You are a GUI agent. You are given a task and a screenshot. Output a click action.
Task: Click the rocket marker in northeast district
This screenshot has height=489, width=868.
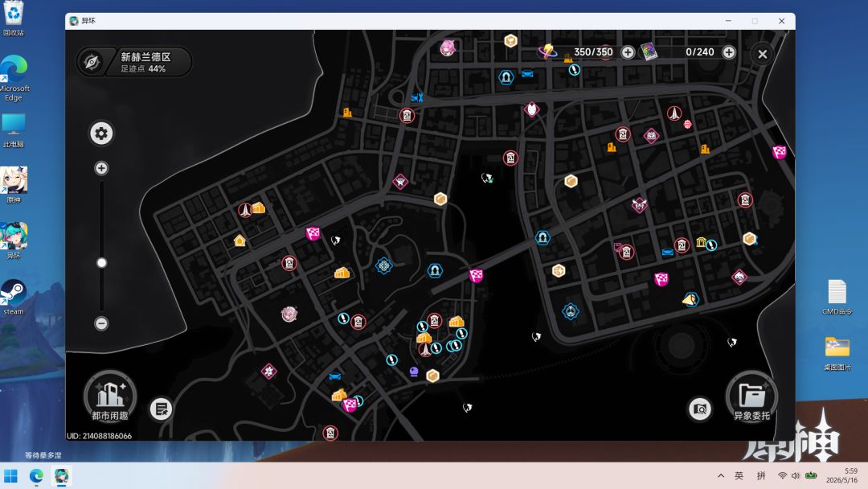pyautogui.click(x=674, y=113)
